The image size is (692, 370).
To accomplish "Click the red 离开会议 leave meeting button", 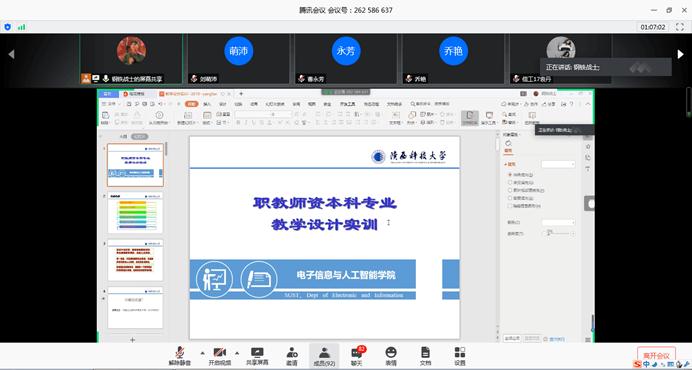I will coord(656,355).
